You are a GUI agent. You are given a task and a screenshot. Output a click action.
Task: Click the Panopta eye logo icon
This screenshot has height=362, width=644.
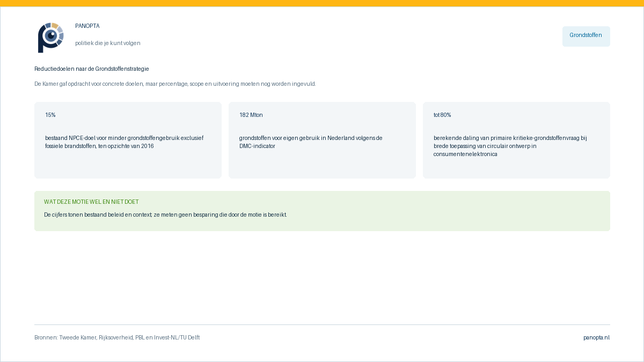51,38
